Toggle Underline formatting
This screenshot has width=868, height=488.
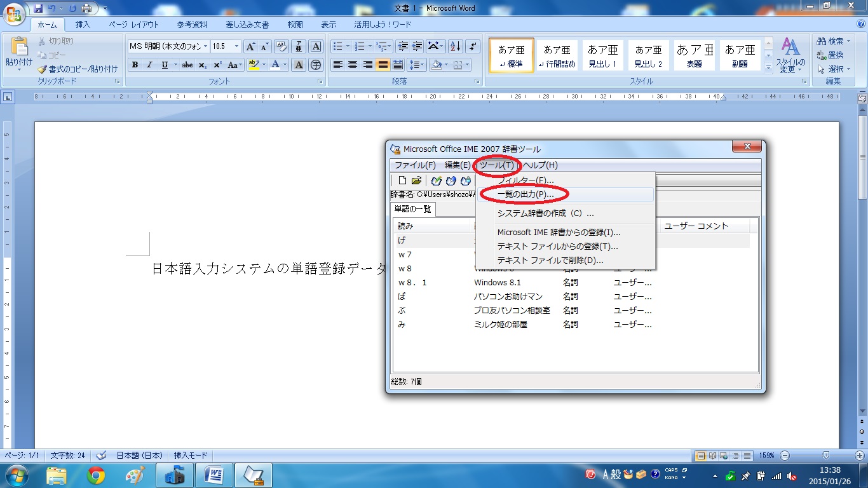click(165, 65)
